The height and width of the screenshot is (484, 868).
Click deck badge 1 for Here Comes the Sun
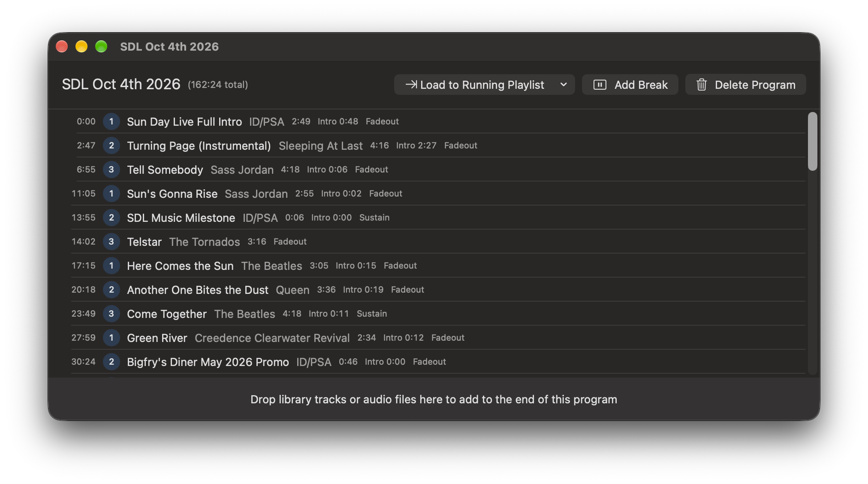pos(112,266)
